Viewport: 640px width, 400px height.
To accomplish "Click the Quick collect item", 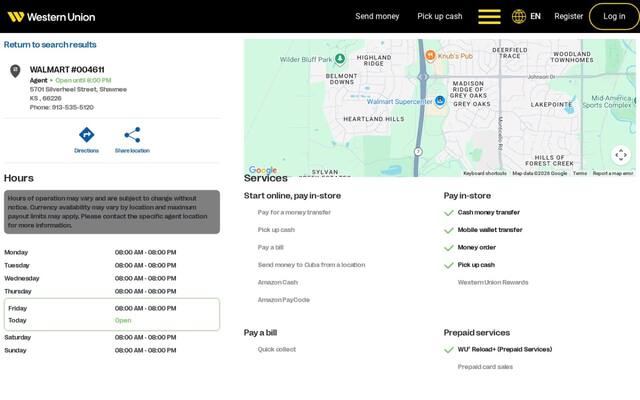I will (277, 349).
